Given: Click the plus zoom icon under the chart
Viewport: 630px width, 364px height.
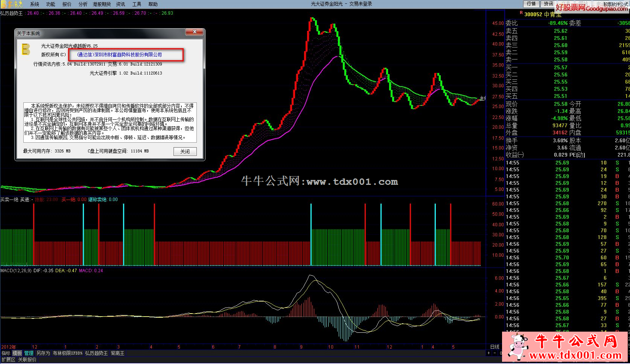Looking at the screenshot, I should 488,353.
